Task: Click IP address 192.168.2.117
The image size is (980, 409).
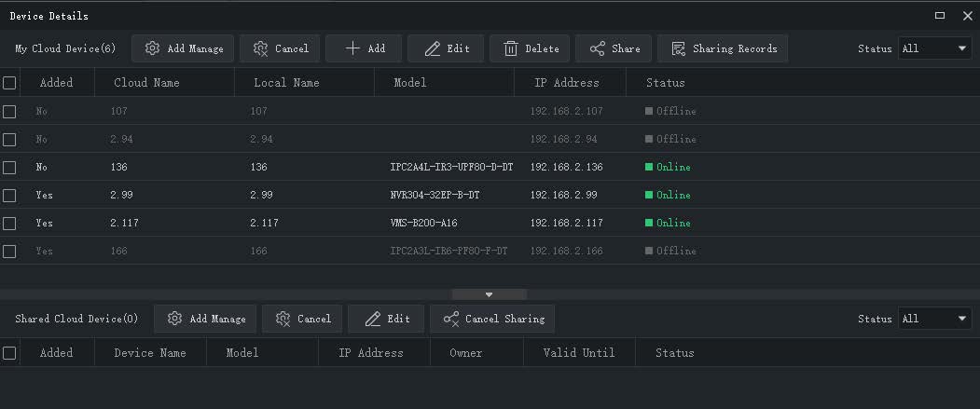Action: [x=567, y=223]
